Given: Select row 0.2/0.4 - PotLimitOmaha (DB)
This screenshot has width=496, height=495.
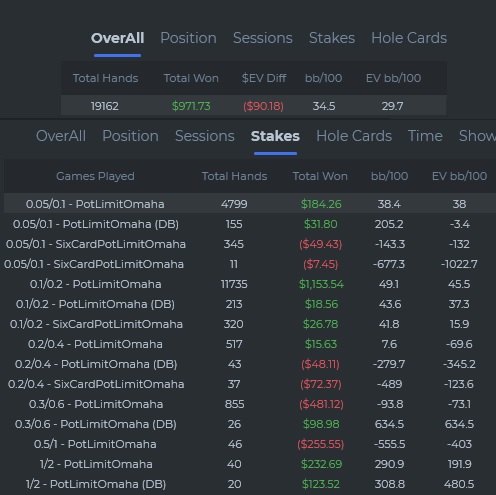Looking at the screenshot, I should [x=250, y=364].
